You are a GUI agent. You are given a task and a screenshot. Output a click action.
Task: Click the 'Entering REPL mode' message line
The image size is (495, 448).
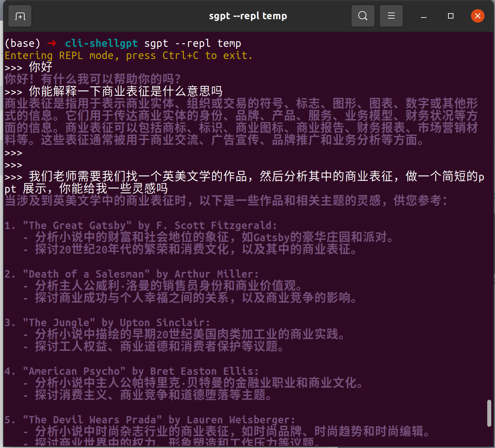pos(129,55)
